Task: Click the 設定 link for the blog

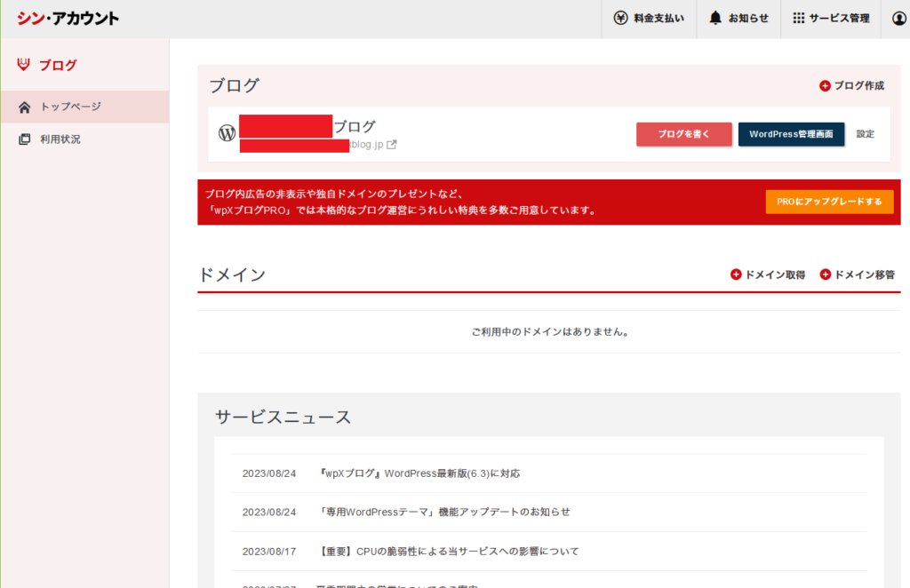Action: [x=866, y=134]
